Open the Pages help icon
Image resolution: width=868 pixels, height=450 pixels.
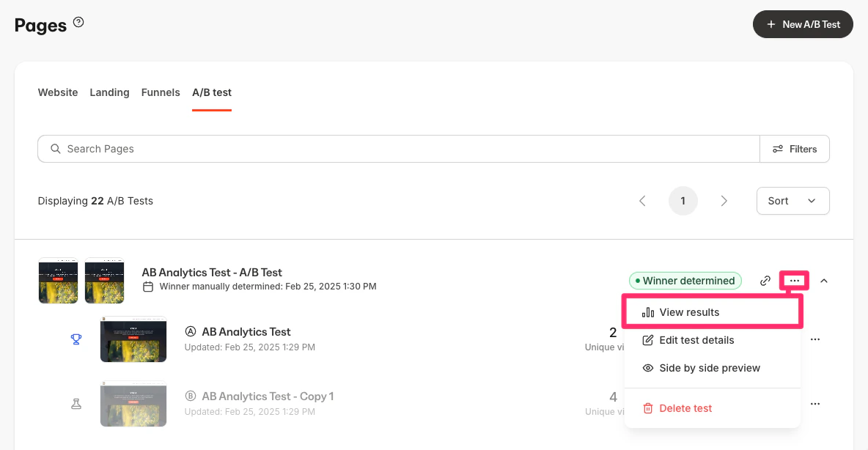[78, 21]
